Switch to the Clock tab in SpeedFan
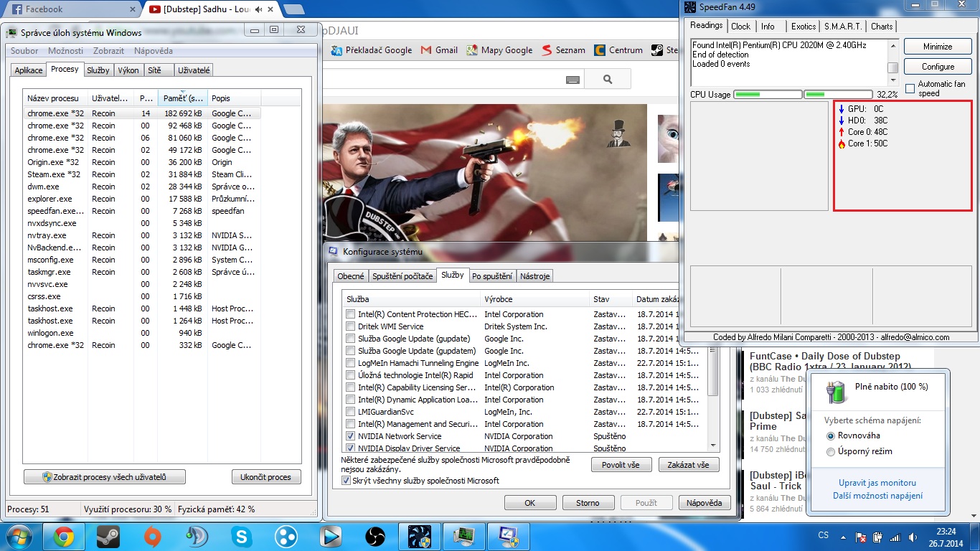 [740, 27]
